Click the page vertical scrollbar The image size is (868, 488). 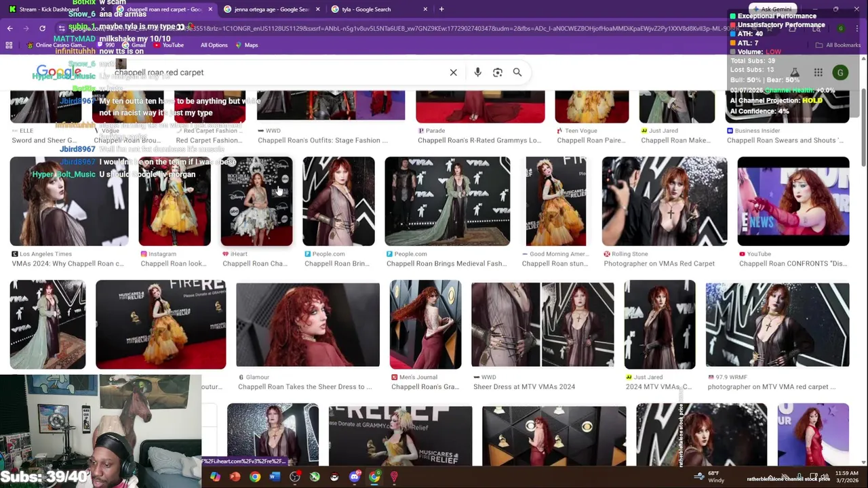click(863, 127)
